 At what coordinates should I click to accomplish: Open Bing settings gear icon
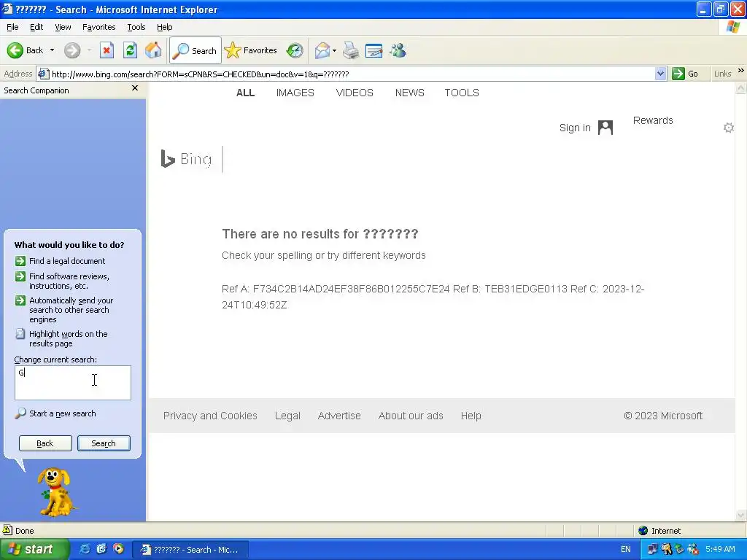[729, 128]
